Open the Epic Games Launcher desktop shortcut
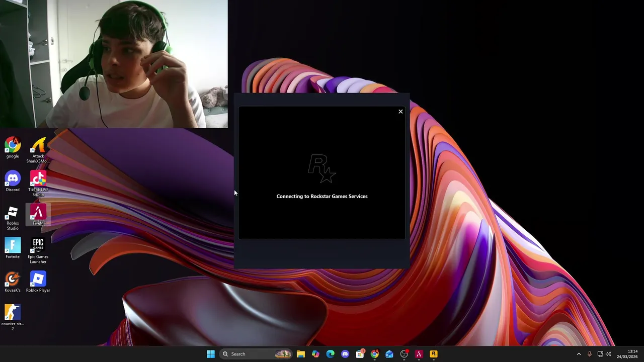This screenshot has height=362, width=644. [x=38, y=251]
